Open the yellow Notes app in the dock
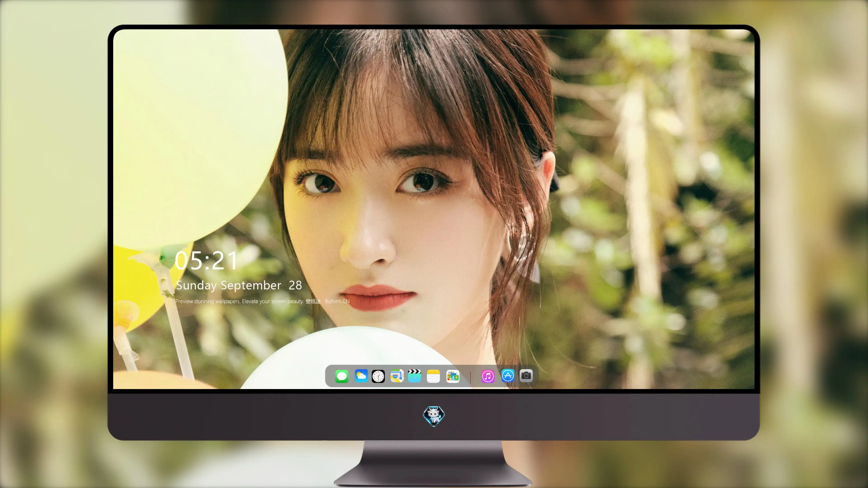868x488 pixels. click(x=433, y=376)
